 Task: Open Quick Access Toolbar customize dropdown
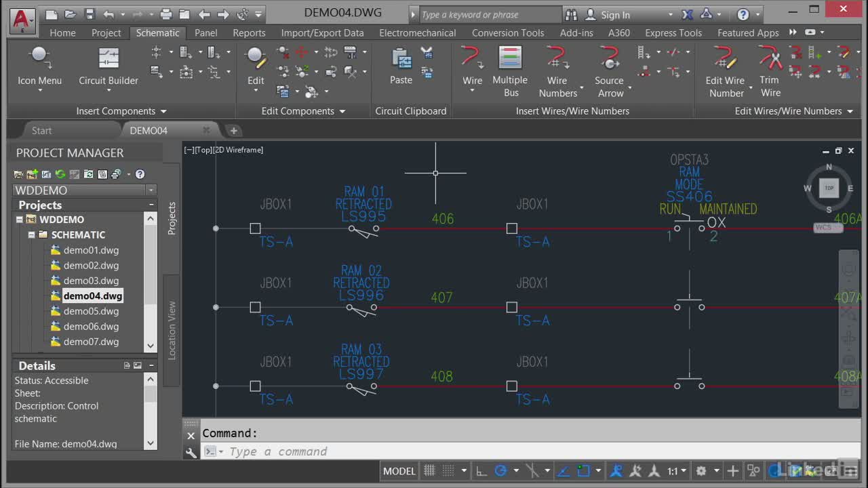(x=258, y=15)
